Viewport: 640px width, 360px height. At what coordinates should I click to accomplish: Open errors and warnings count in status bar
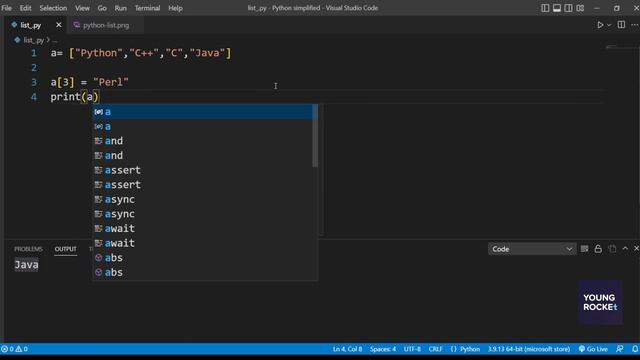coord(14,349)
